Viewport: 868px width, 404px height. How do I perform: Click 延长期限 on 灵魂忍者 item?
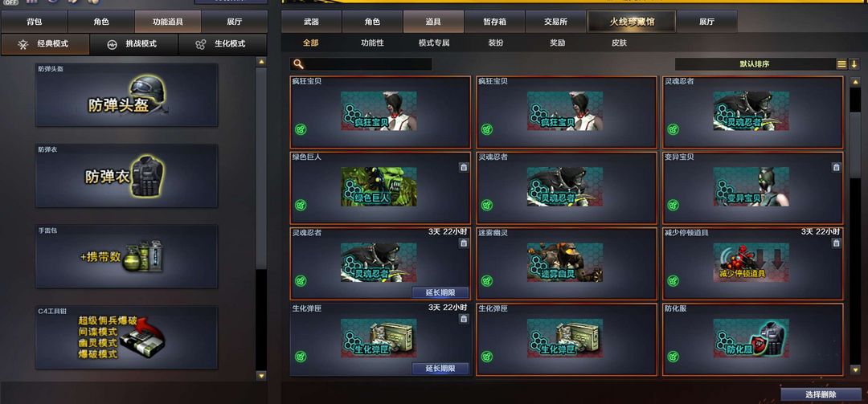pyautogui.click(x=440, y=292)
